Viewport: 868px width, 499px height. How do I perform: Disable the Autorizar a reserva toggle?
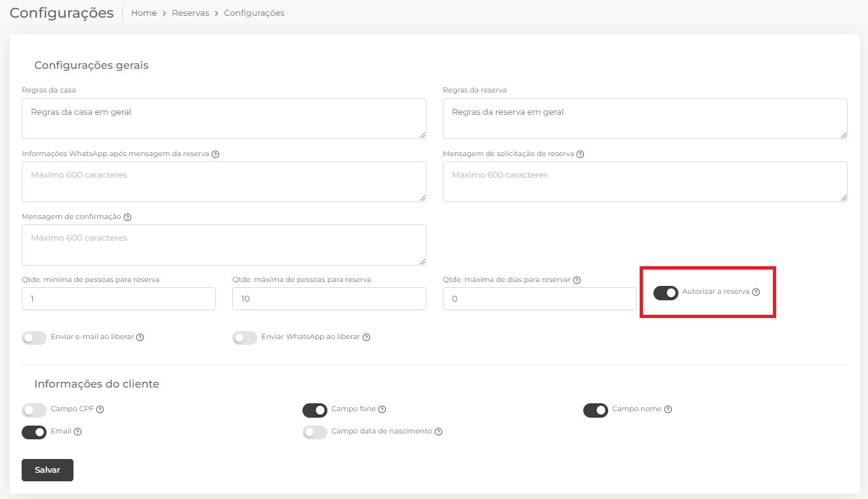click(x=665, y=292)
